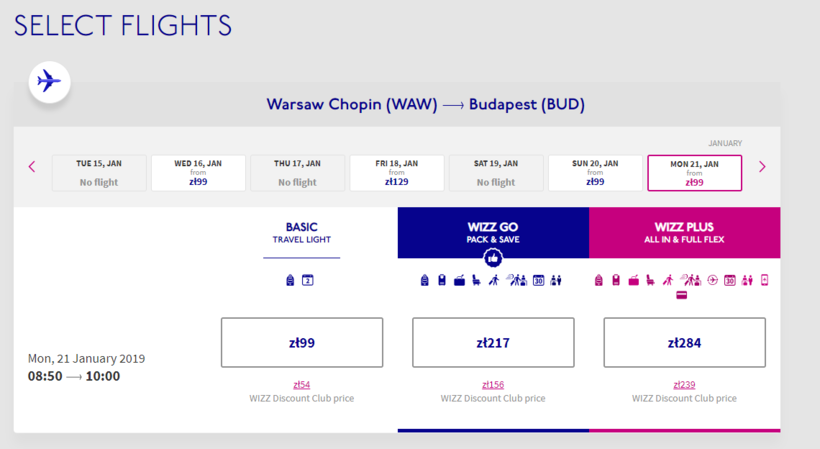
Task: Click the WIZZ GO trolley bag icon
Action: 442,281
